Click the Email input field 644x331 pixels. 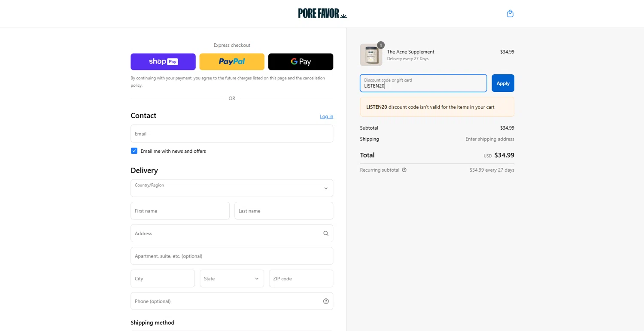click(x=232, y=134)
